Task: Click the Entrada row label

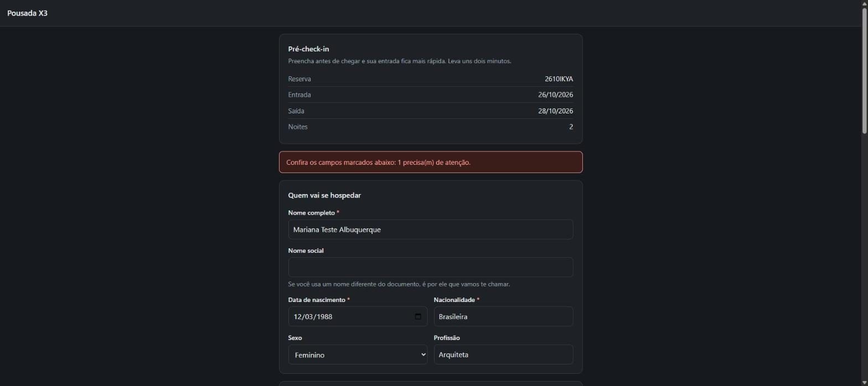Action: point(299,95)
